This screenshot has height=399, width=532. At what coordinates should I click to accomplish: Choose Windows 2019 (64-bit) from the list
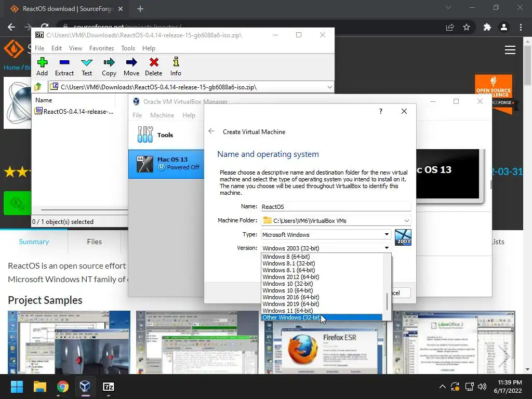(322, 303)
